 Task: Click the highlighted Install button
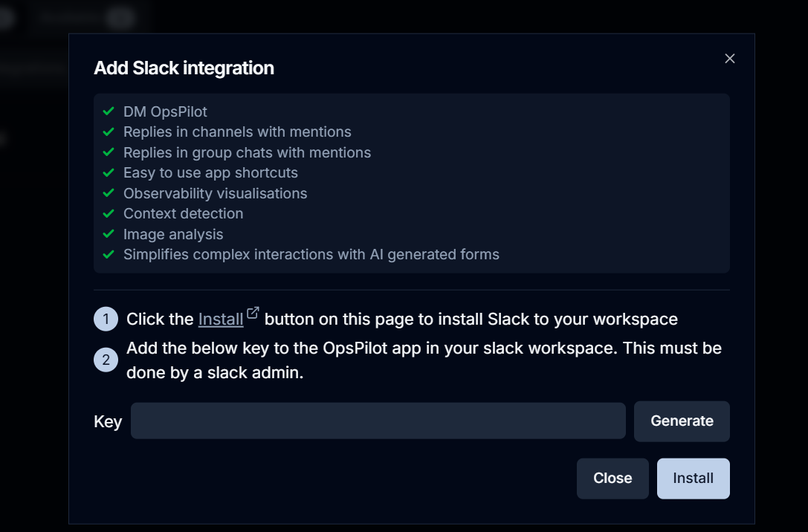point(693,479)
